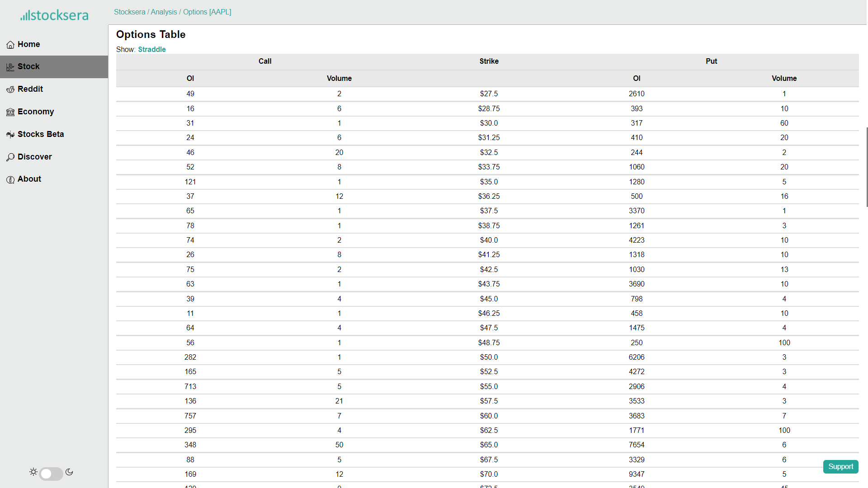Toggle the dark mode switch
The width and height of the screenshot is (868, 488).
click(51, 474)
